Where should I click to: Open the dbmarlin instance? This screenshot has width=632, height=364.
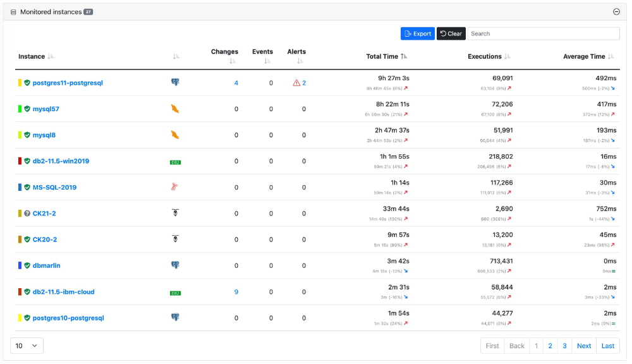tap(46, 265)
